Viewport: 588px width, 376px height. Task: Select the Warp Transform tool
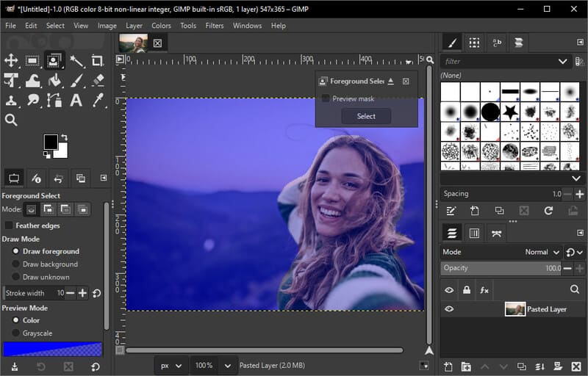tap(32, 80)
